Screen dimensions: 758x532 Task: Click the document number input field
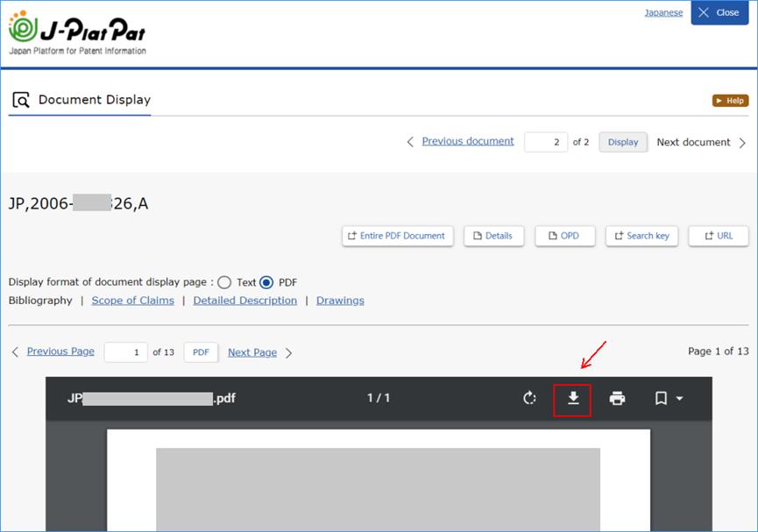[546, 142]
